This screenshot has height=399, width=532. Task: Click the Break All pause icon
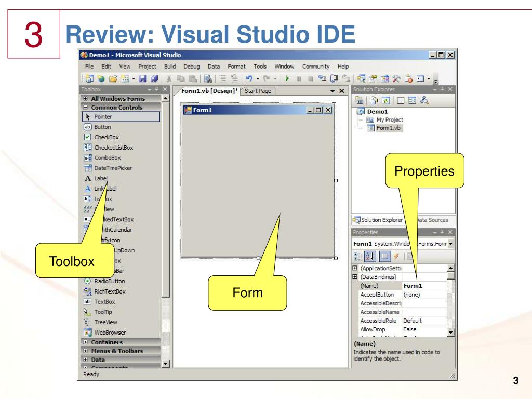tap(299, 79)
